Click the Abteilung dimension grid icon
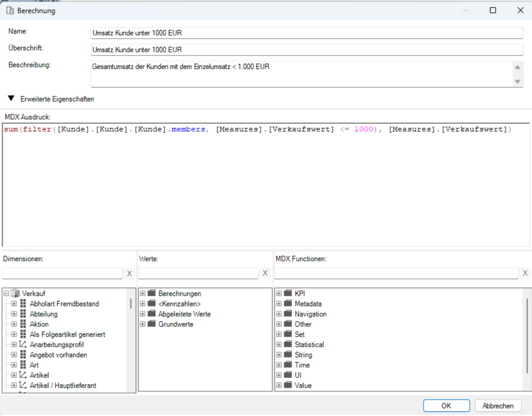The width and height of the screenshot is (532, 416). click(23, 314)
